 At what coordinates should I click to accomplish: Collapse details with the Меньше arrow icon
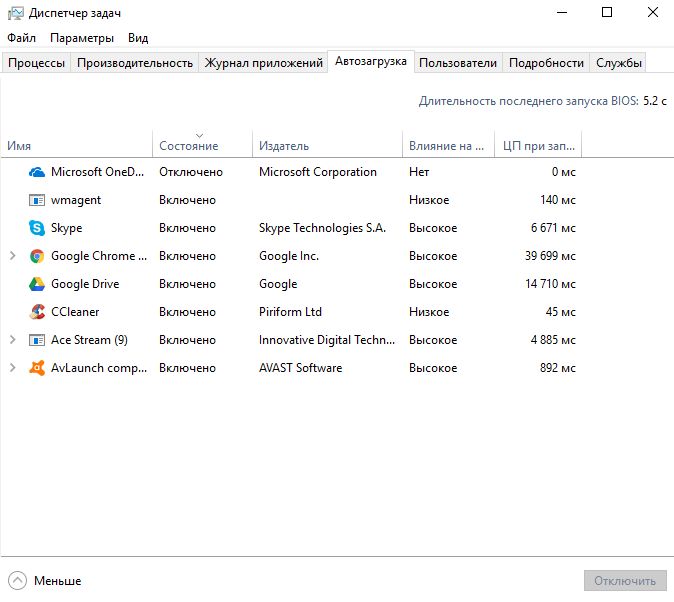(x=17, y=580)
